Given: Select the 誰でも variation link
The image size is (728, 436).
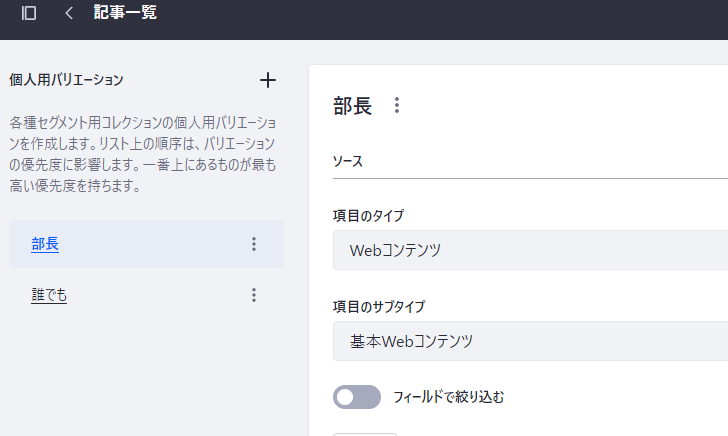Looking at the screenshot, I should tap(49, 295).
